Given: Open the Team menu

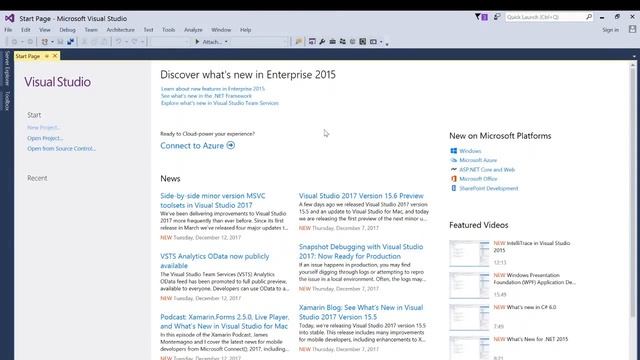Looking at the screenshot, I should pyautogui.click(x=91, y=30).
